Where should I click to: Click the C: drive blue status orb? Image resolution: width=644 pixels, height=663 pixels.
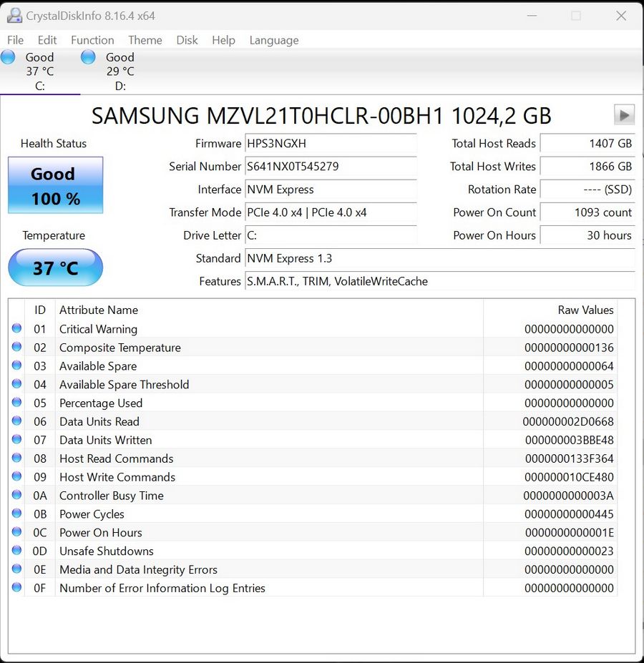coord(8,57)
